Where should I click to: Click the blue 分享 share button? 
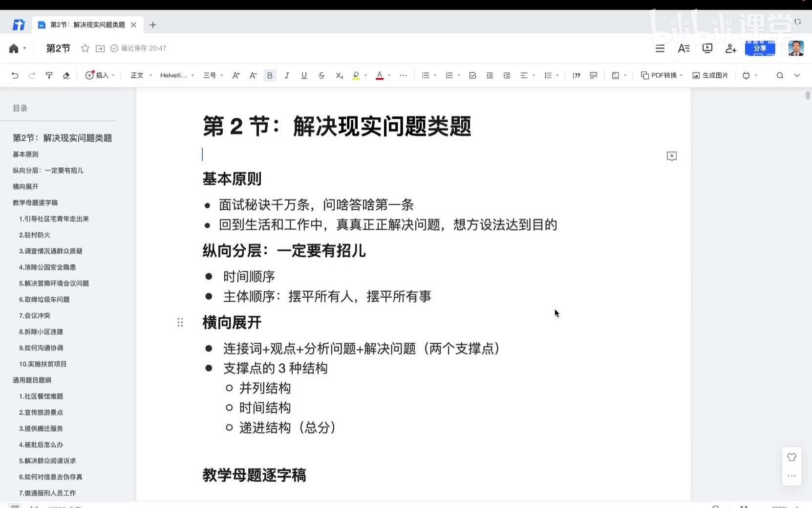760,48
